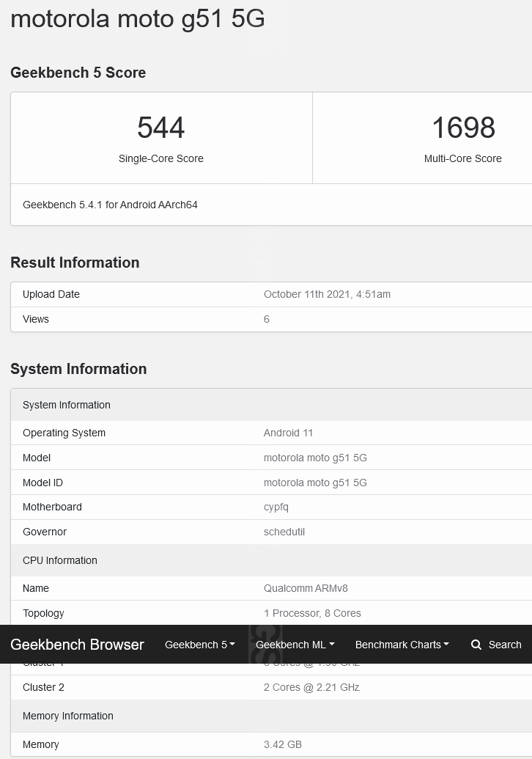This screenshot has width=532, height=759.
Task: Click the 544 single-core score value
Action: click(x=161, y=128)
